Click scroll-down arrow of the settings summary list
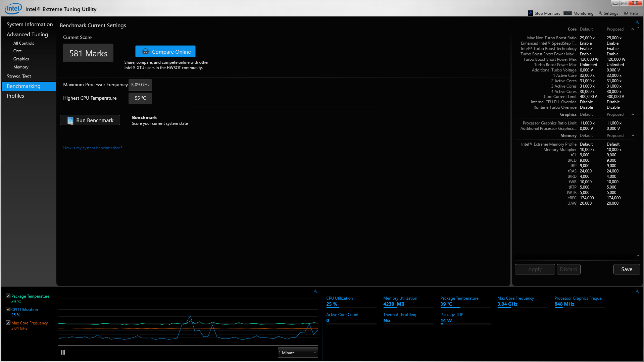 coord(638,256)
